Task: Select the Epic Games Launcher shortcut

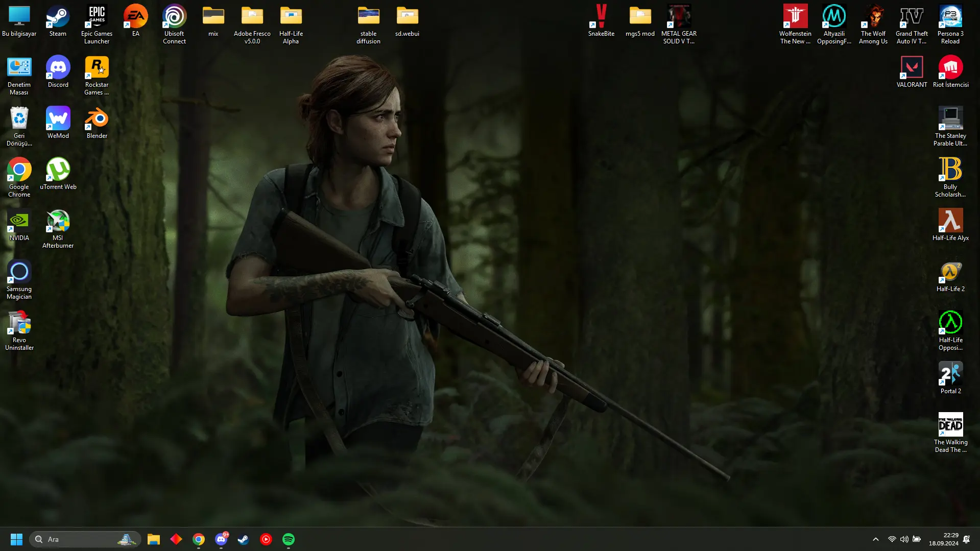Action: (97, 25)
